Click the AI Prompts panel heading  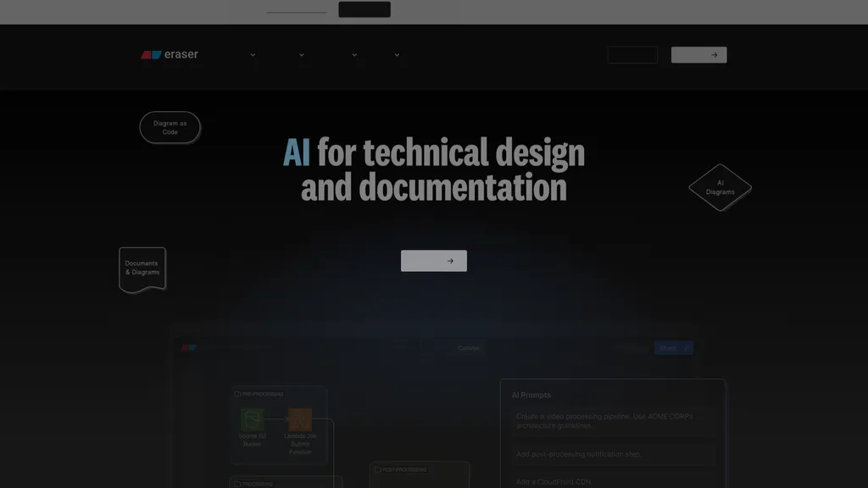pos(531,395)
